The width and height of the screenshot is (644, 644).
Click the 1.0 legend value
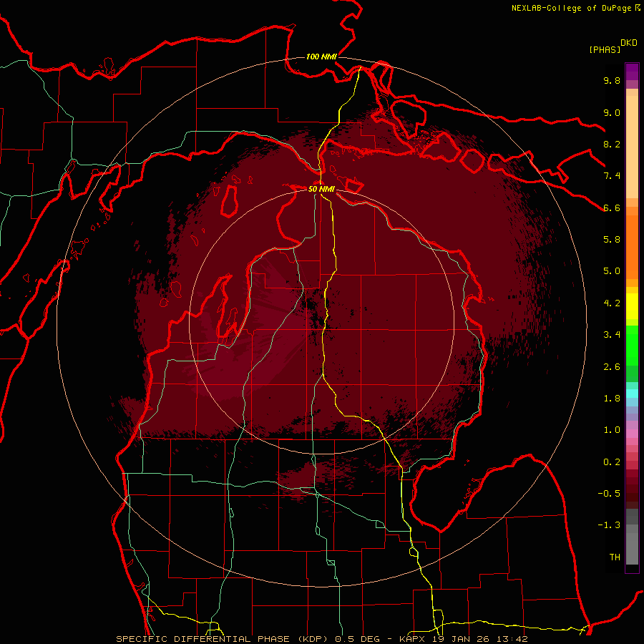click(612, 430)
